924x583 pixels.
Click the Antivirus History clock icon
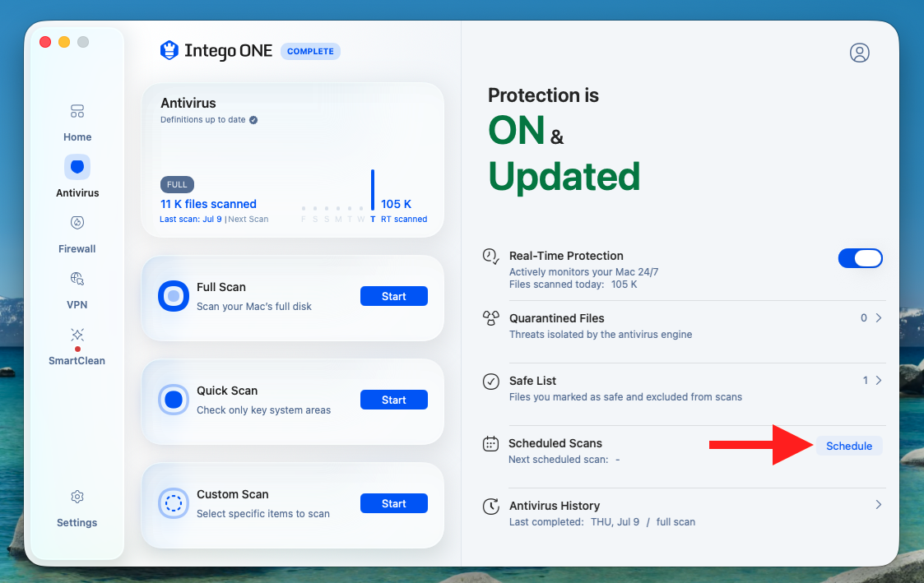pos(491,506)
